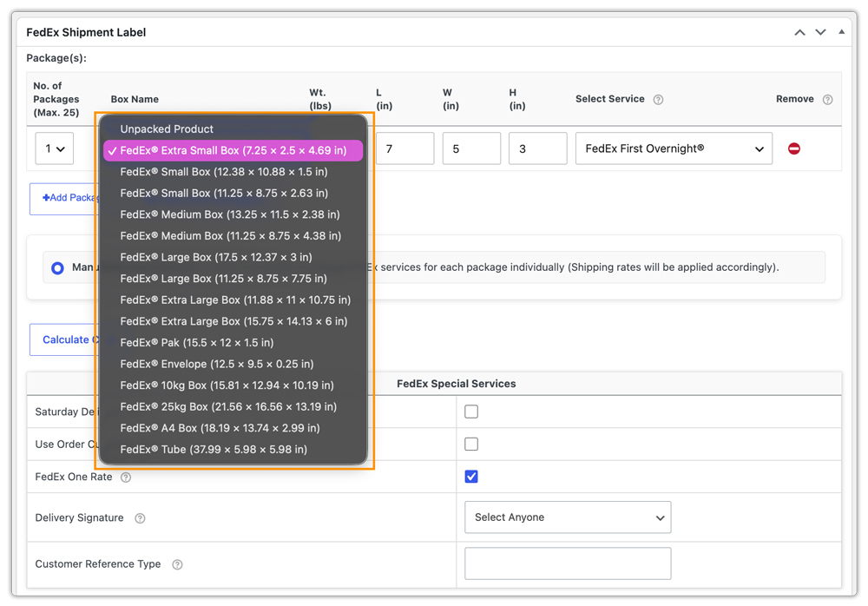
Task: Choose Unpacked Product from box list
Action: click(x=233, y=129)
